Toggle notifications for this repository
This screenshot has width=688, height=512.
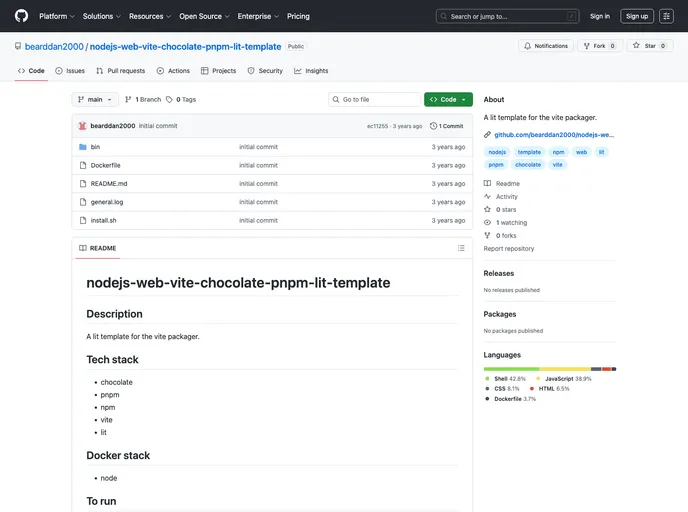545,46
